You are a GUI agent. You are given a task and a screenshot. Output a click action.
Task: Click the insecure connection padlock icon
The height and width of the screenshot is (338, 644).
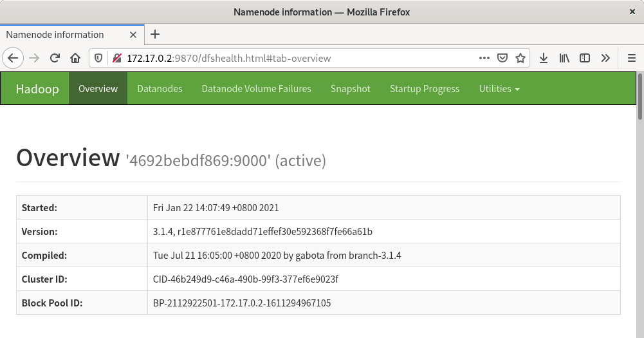coord(116,58)
